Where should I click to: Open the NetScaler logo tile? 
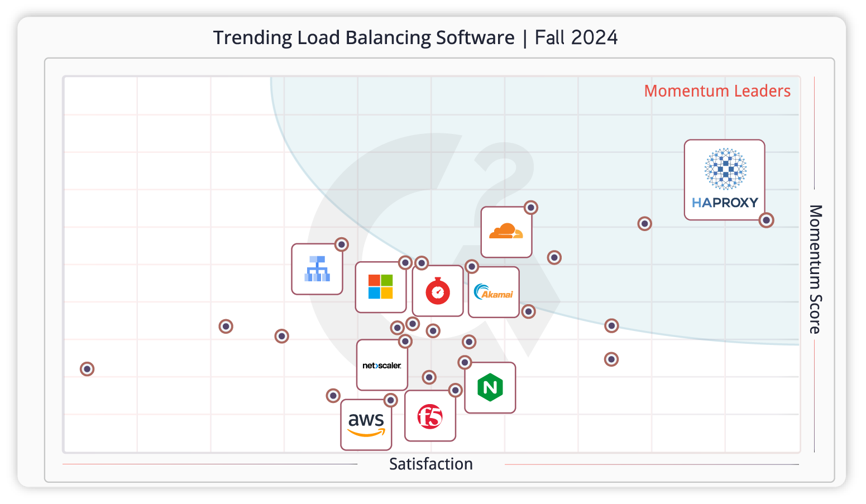382,365
